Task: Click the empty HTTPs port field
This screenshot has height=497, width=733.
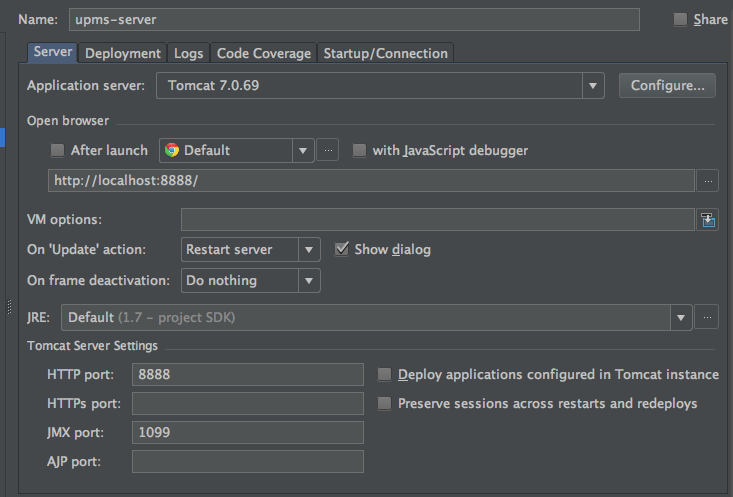Action: (x=248, y=403)
